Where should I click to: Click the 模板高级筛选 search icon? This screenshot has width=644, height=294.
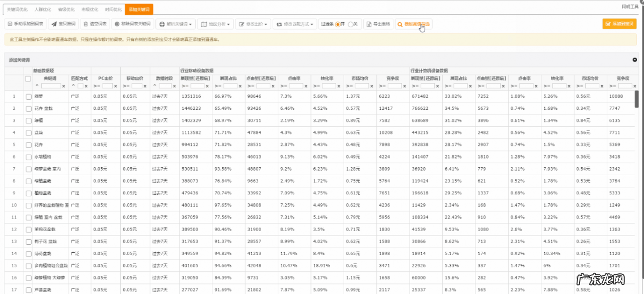[399, 24]
